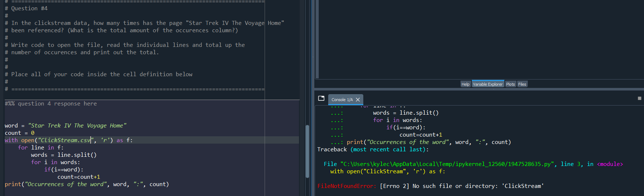
Task: Switch to the Variable Explorer tab
Action: [x=488, y=84]
